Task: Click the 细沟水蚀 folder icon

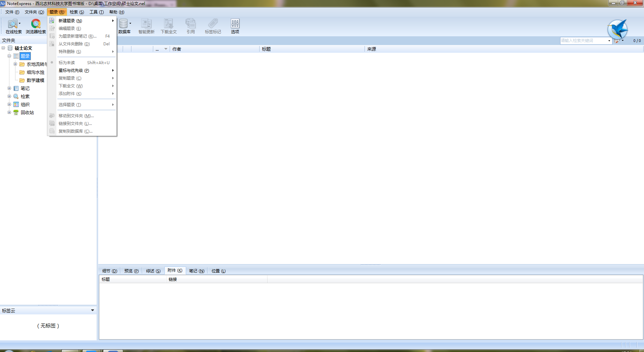Action: pos(22,72)
